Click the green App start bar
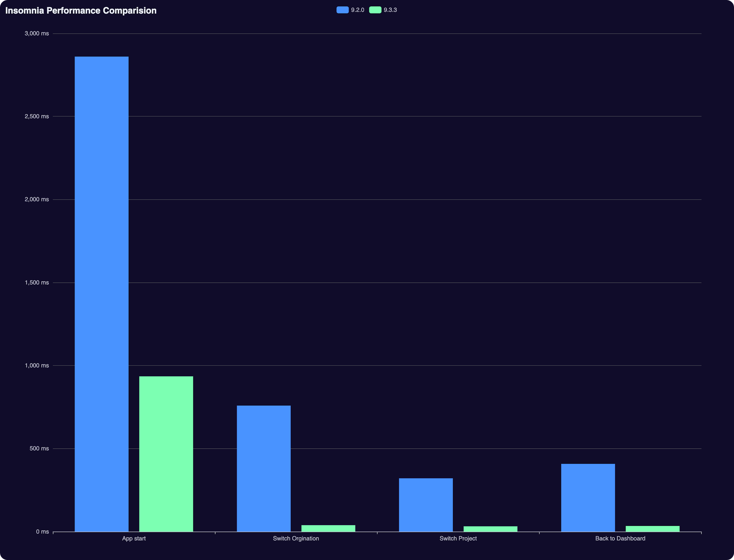This screenshot has width=734, height=560. pyautogui.click(x=166, y=453)
